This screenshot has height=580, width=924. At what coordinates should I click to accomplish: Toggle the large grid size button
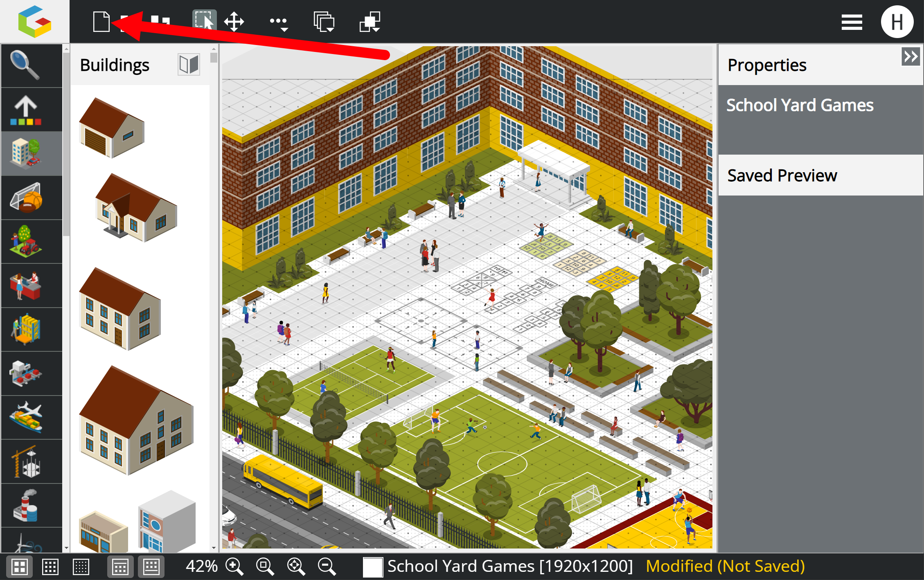point(20,567)
